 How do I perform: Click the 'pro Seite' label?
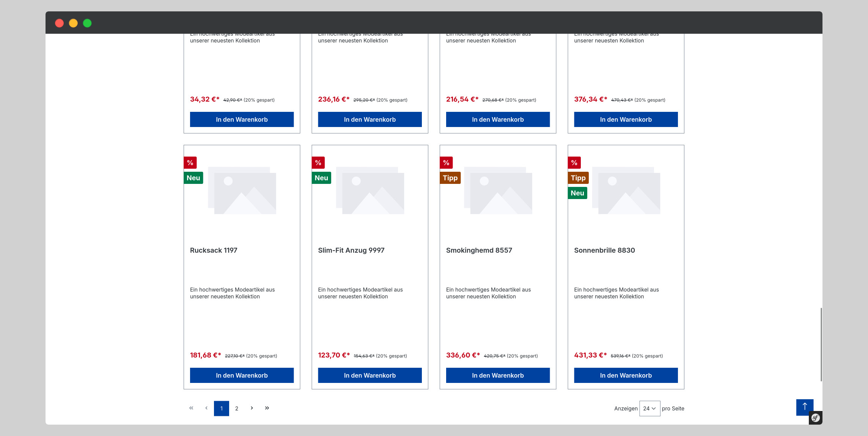[x=673, y=408]
